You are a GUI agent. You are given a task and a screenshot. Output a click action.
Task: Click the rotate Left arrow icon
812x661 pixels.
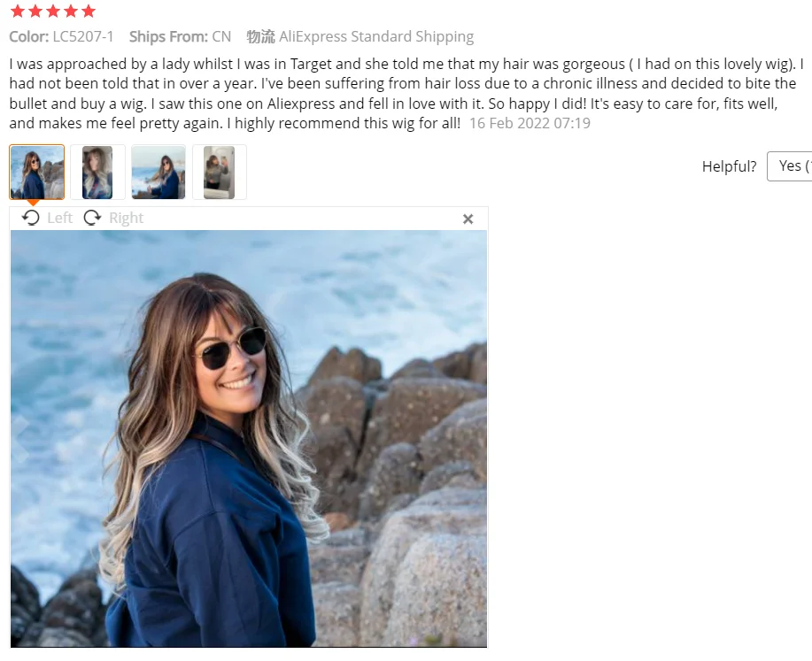pos(31,218)
